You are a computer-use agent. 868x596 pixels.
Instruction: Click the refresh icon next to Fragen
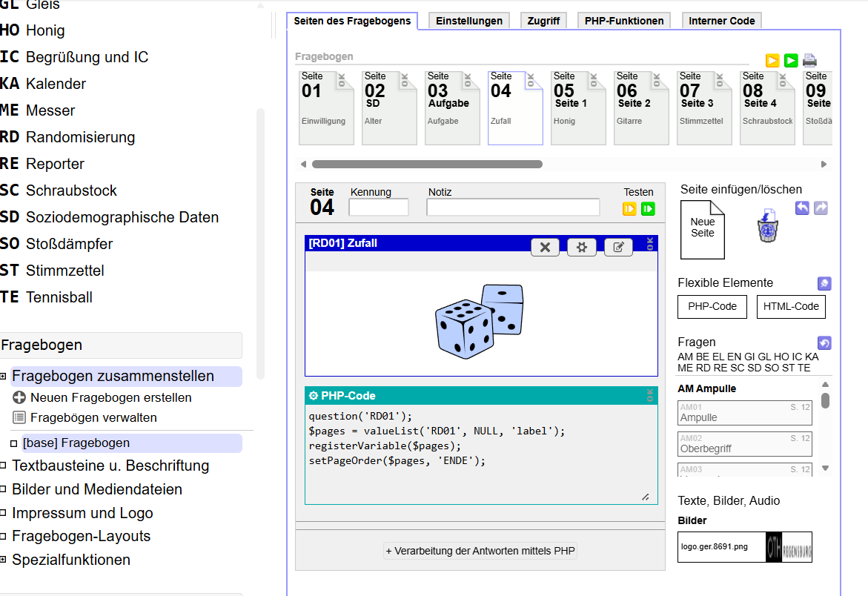point(824,342)
